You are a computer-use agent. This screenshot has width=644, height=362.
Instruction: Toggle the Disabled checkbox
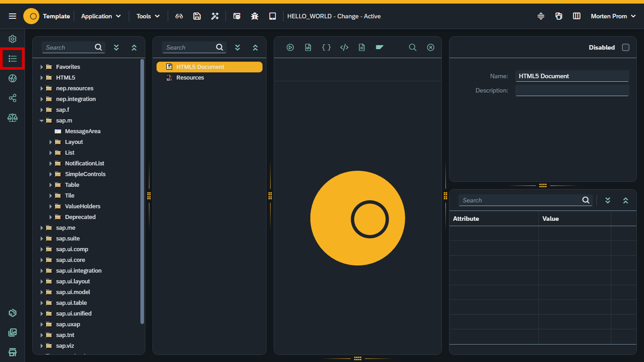pos(626,47)
